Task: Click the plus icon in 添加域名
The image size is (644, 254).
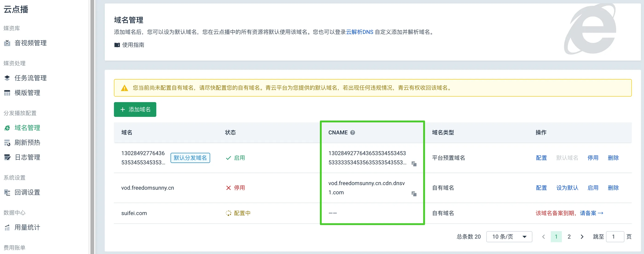Action: click(x=122, y=110)
